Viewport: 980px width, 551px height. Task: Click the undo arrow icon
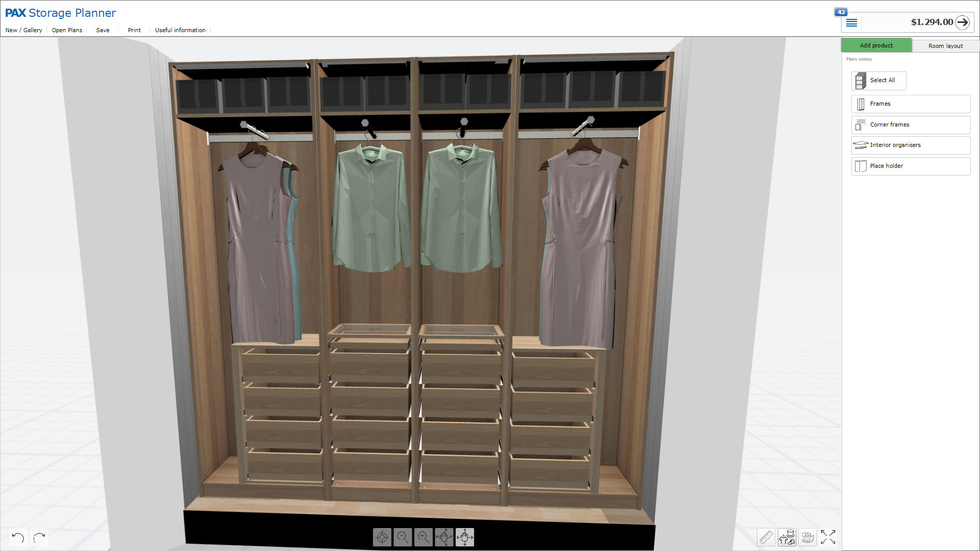18,537
